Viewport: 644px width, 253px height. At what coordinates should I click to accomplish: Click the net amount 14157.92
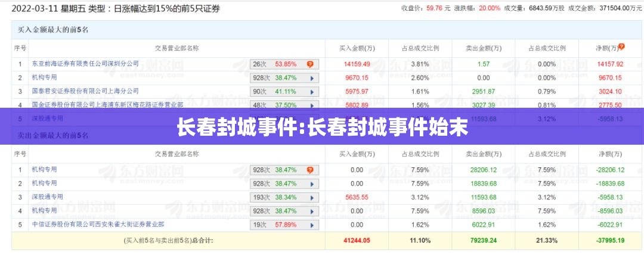pos(611,64)
